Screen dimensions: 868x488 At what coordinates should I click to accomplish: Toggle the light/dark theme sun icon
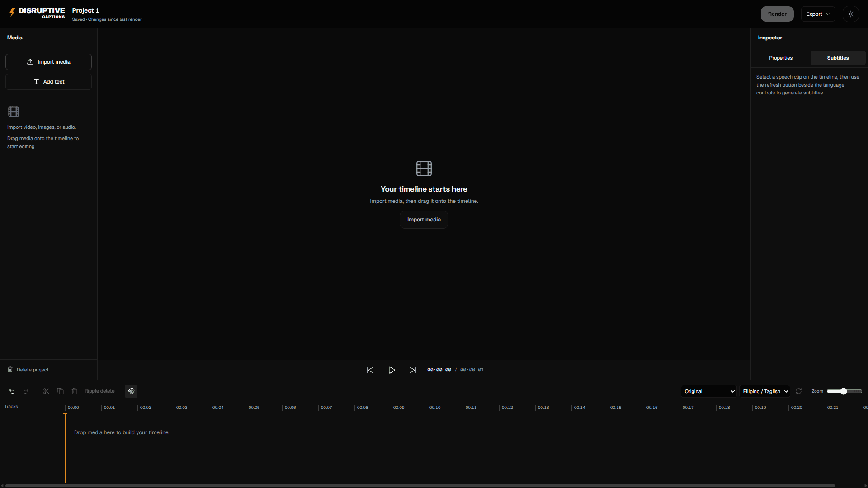851,14
